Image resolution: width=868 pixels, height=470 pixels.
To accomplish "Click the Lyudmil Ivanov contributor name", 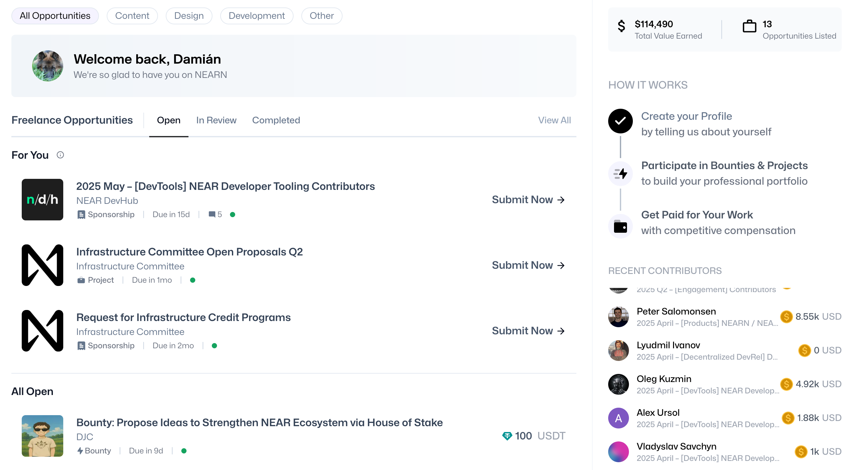I will (x=668, y=345).
